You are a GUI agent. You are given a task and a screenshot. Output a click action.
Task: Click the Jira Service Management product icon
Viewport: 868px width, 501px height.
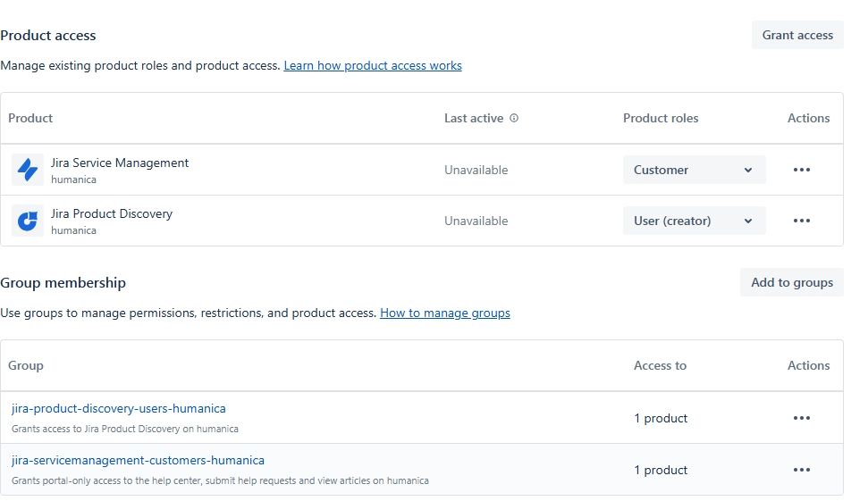tap(27, 170)
